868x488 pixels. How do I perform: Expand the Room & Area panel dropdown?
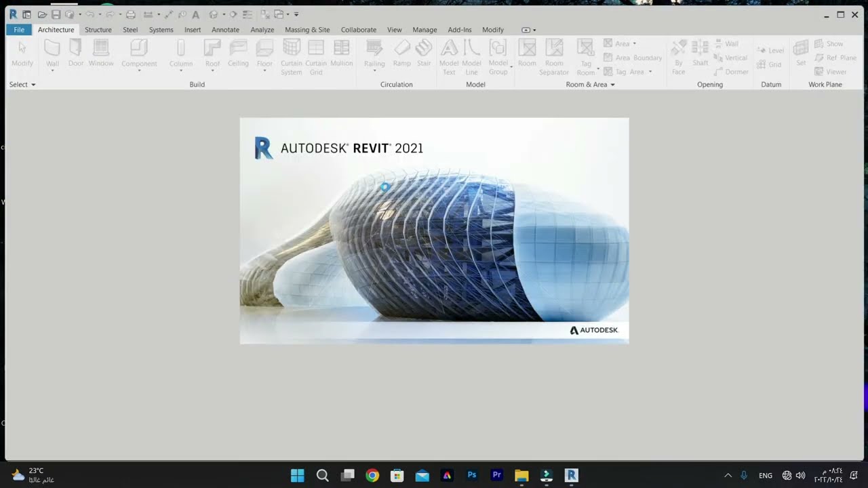591,85
